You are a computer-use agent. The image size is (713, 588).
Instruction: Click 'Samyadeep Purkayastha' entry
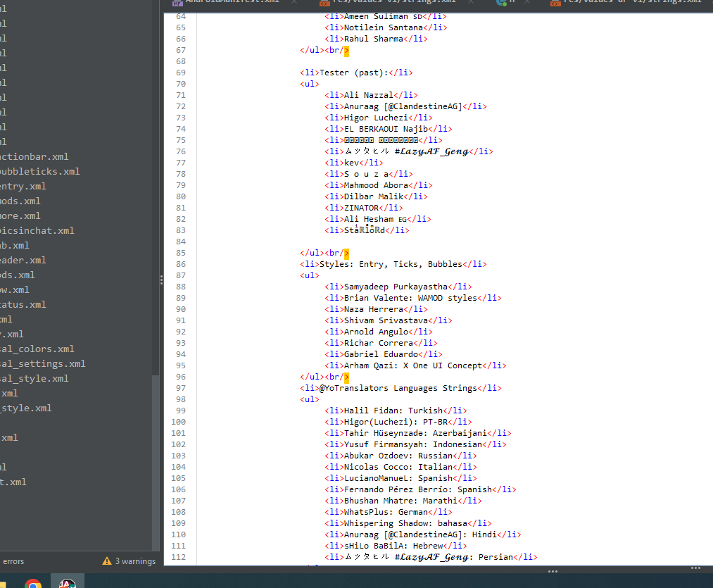tap(396, 287)
